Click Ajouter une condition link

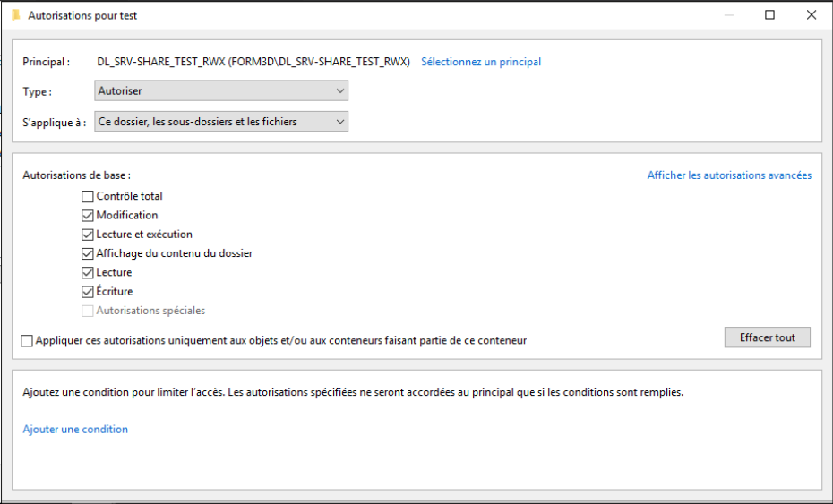75,429
